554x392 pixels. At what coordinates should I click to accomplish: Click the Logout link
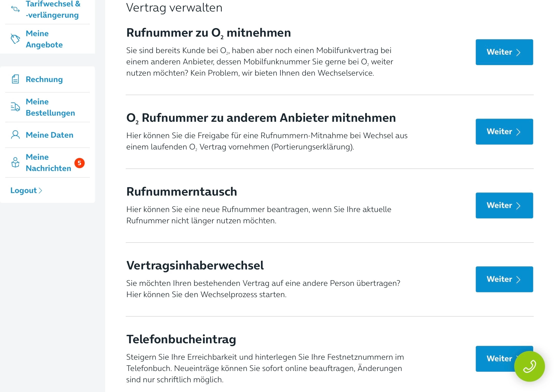pyautogui.click(x=26, y=190)
